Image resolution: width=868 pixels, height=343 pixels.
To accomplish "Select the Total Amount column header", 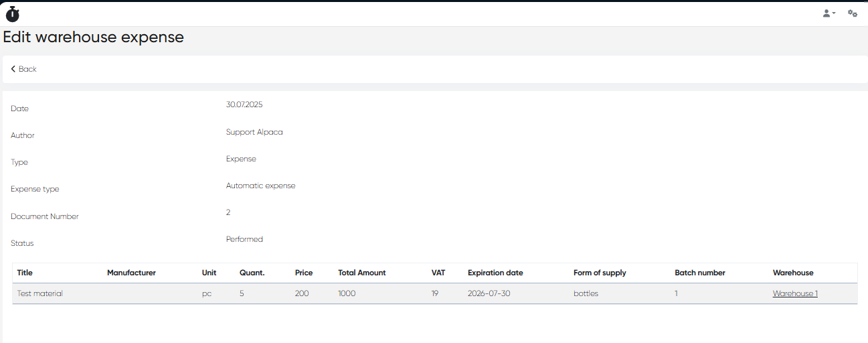I will coord(361,273).
